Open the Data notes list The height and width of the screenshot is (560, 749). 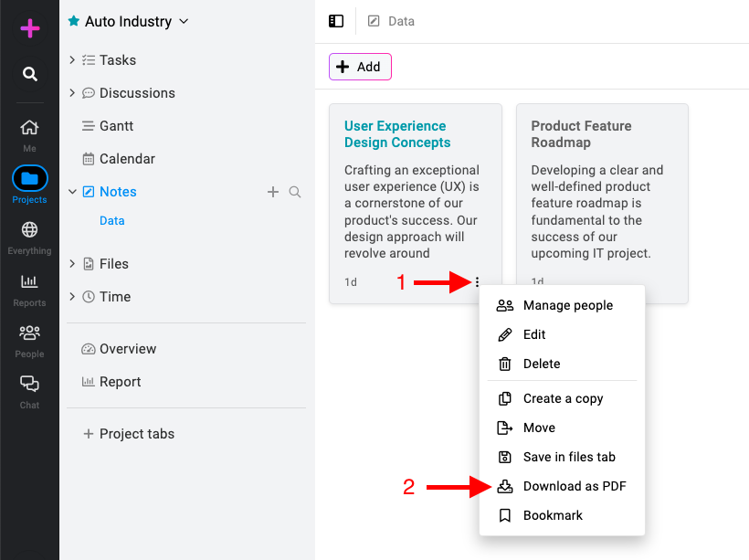(111, 221)
